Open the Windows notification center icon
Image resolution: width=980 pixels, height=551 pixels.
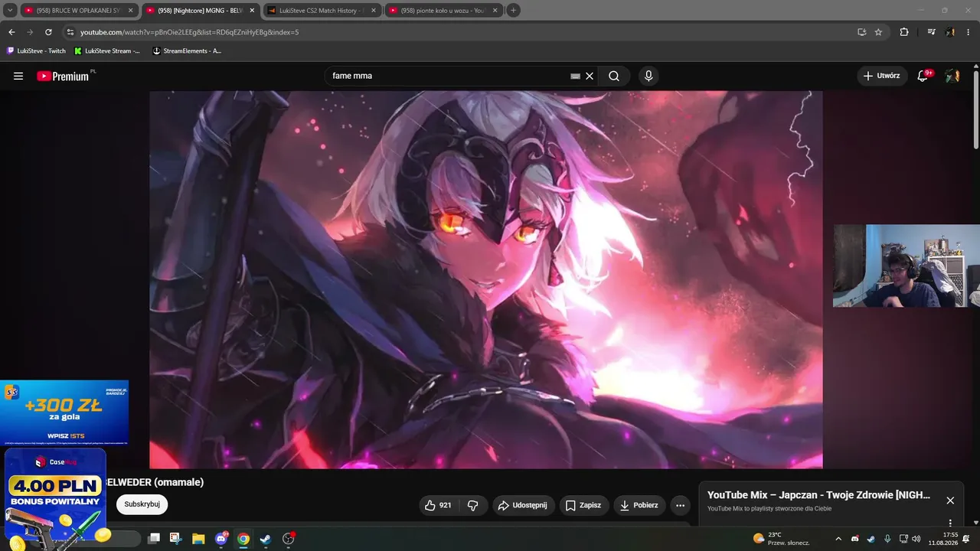[966, 539]
